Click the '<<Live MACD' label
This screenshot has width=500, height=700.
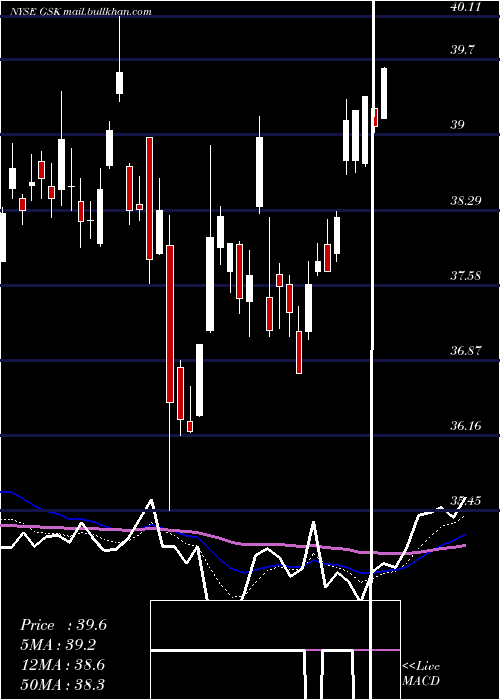point(421,673)
